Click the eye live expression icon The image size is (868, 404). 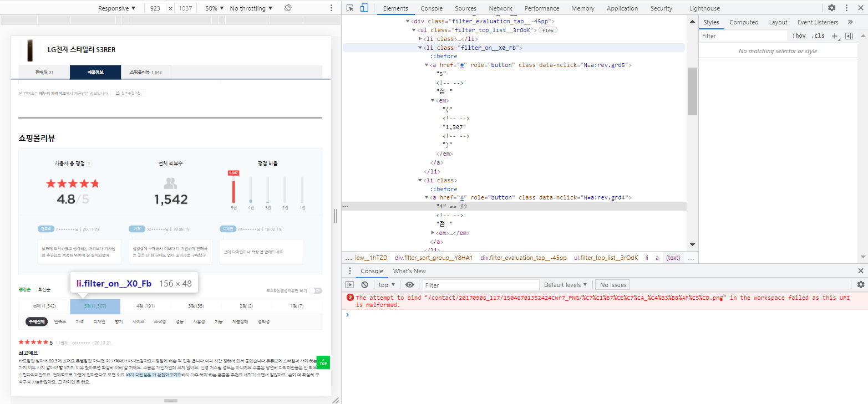coord(409,285)
